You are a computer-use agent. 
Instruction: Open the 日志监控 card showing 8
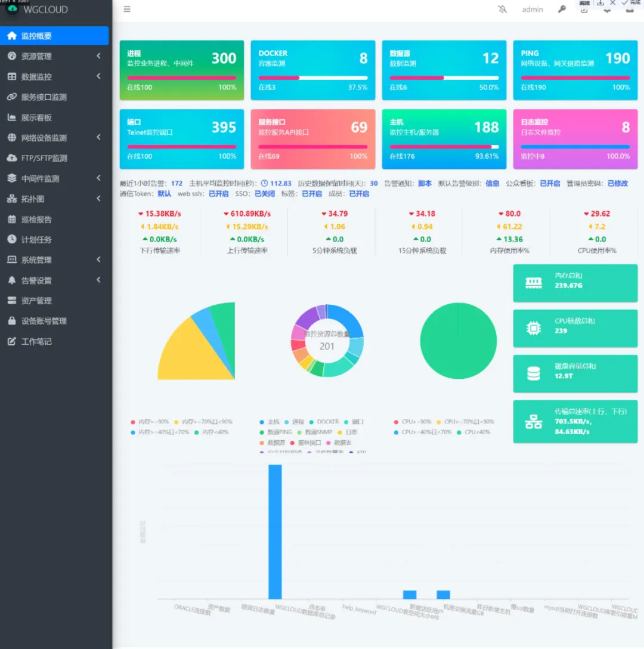pyautogui.click(x=575, y=139)
